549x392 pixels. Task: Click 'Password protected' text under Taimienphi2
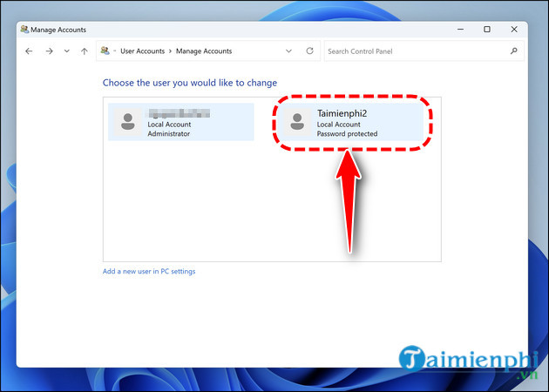347,133
